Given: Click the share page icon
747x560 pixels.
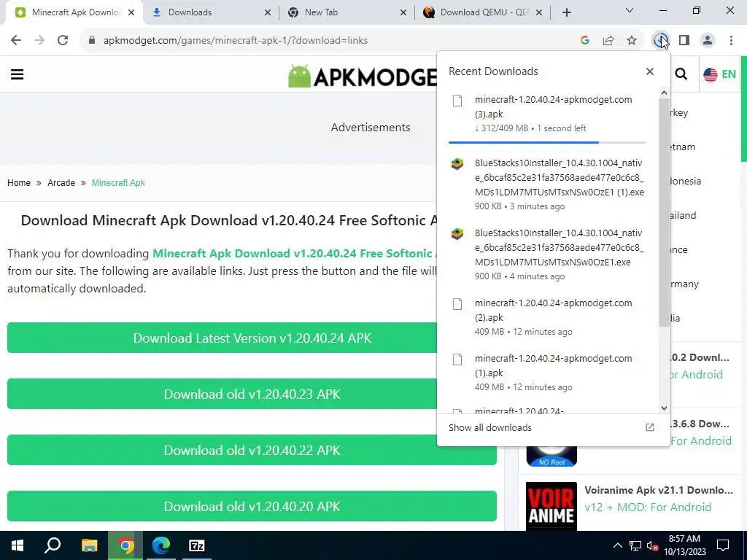Looking at the screenshot, I should click(608, 41).
